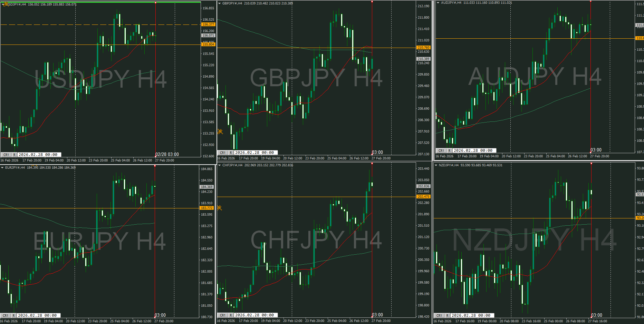The width and height of the screenshot is (644, 324).
Task: Click the gray 184.369 current price tag on EURJPY
Action: pos(207,187)
